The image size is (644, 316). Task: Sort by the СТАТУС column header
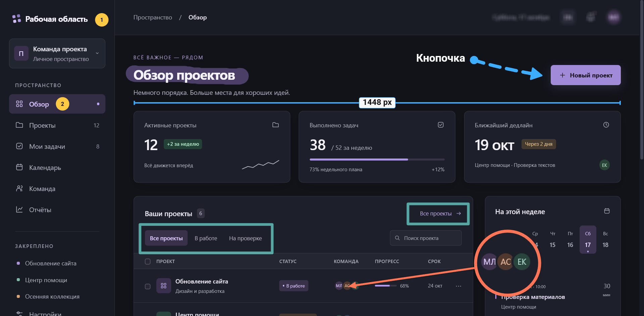(x=288, y=261)
